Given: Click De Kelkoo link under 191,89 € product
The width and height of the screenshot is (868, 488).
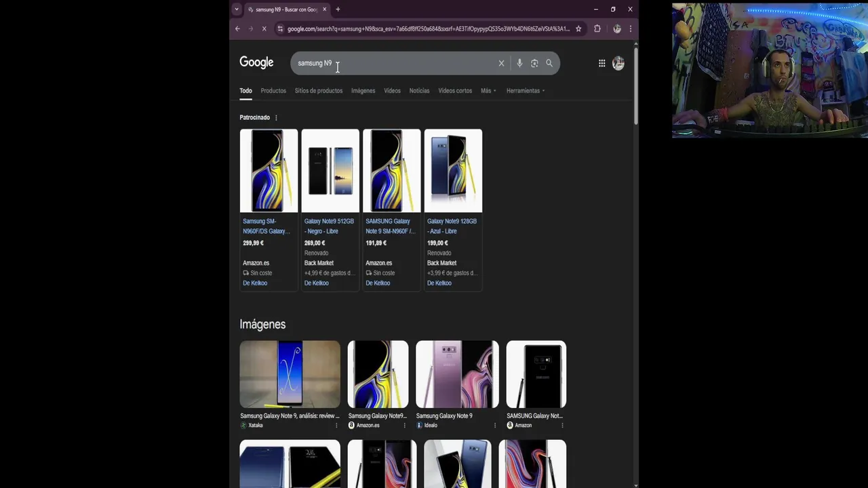Looking at the screenshot, I should click(x=378, y=283).
